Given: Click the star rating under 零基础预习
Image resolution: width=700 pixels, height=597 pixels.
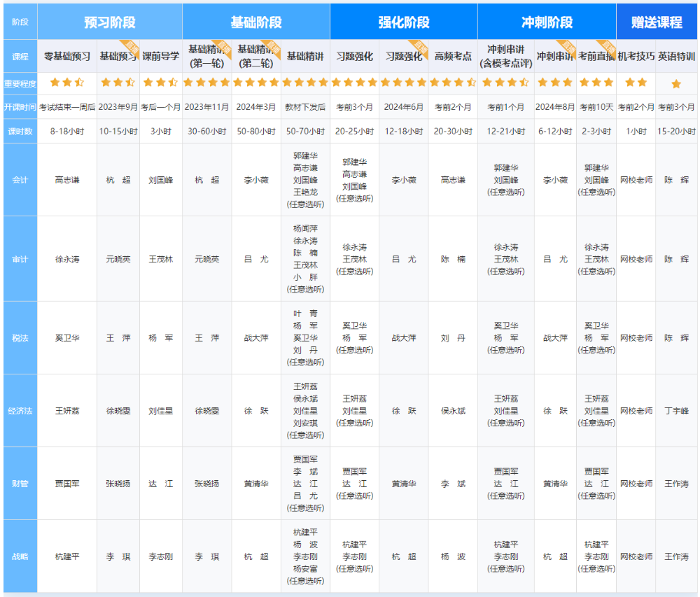Looking at the screenshot, I should point(67,83).
